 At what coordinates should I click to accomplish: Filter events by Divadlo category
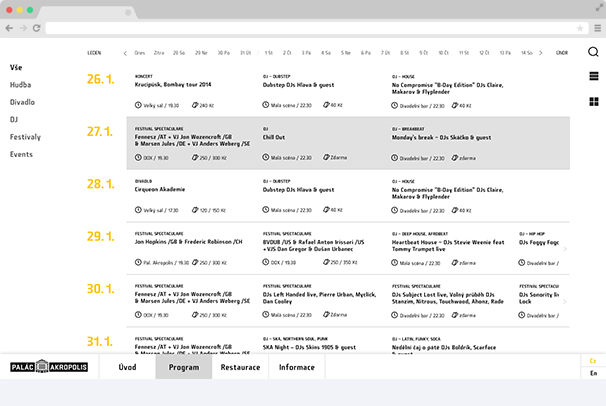click(x=23, y=102)
